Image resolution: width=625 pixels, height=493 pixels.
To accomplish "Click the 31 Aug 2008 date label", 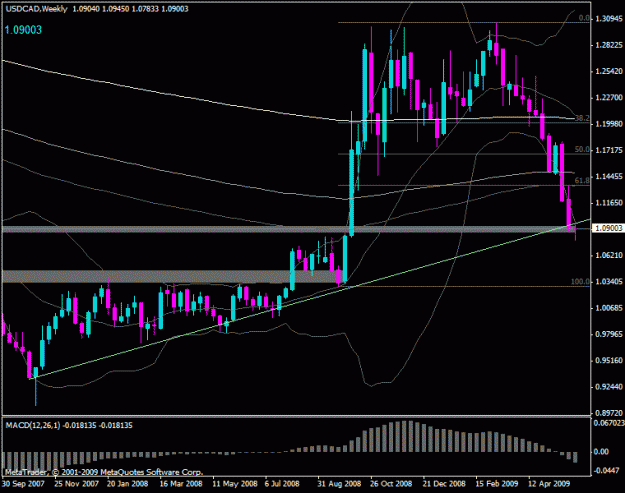I will [x=339, y=484].
